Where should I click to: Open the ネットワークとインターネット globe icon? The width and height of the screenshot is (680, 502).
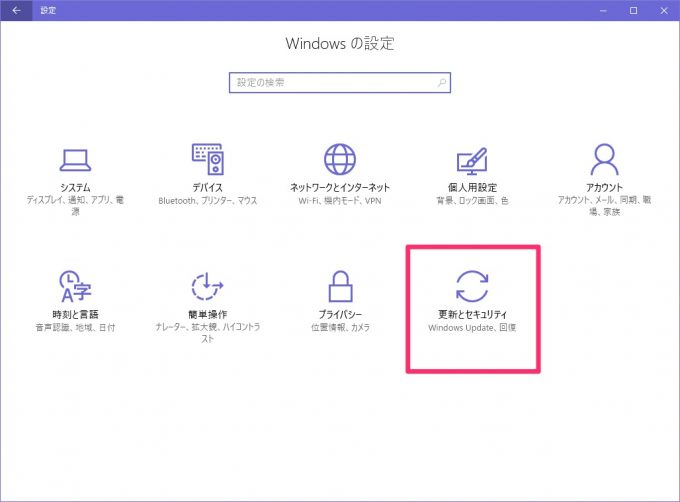[340, 159]
